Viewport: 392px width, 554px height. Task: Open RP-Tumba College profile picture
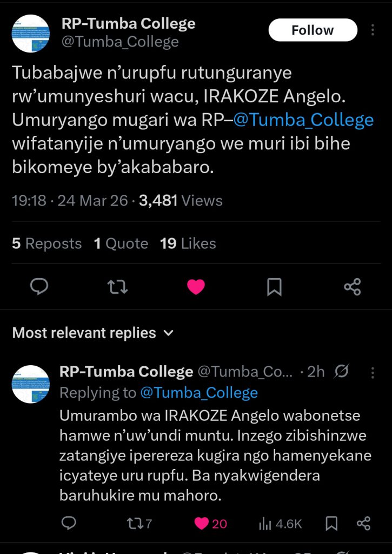31,34
